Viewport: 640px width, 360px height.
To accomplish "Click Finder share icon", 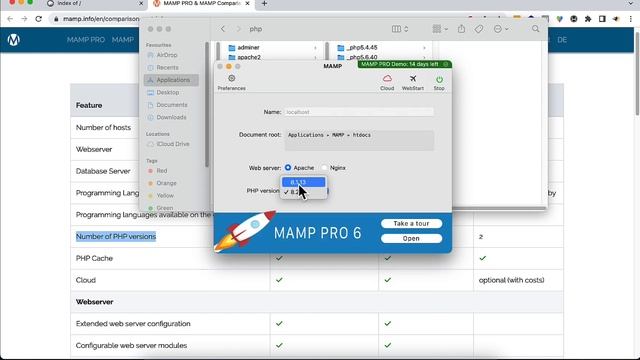I will click(461, 29).
